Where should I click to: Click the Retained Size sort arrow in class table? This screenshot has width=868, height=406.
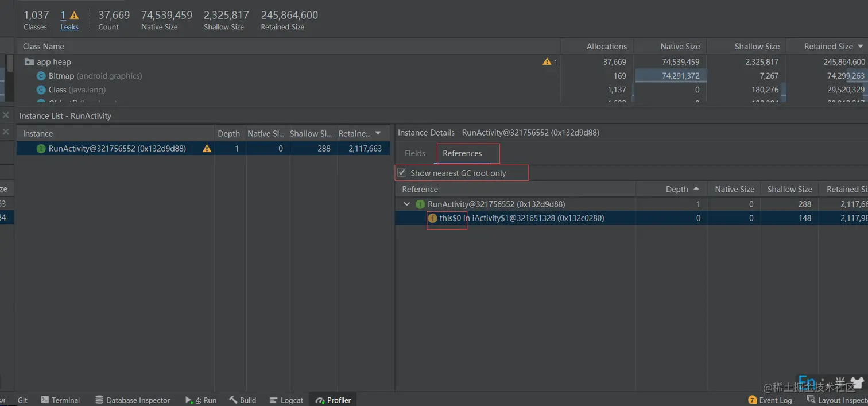coord(860,47)
